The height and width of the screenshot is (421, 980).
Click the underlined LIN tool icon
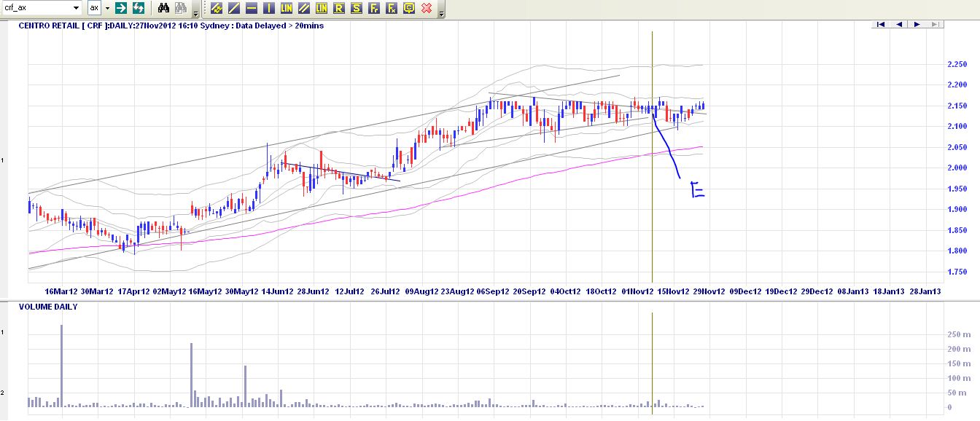322,9
